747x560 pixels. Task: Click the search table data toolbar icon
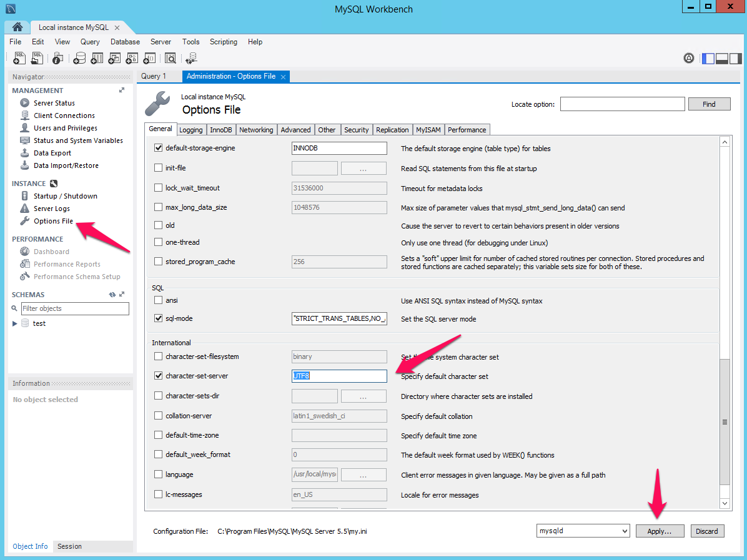click(x=170, y=58)
